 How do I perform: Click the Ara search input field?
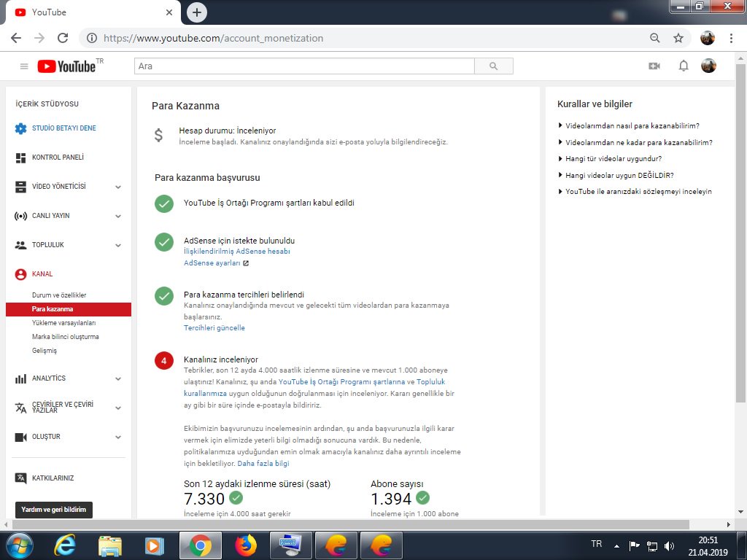click(304, 66)
